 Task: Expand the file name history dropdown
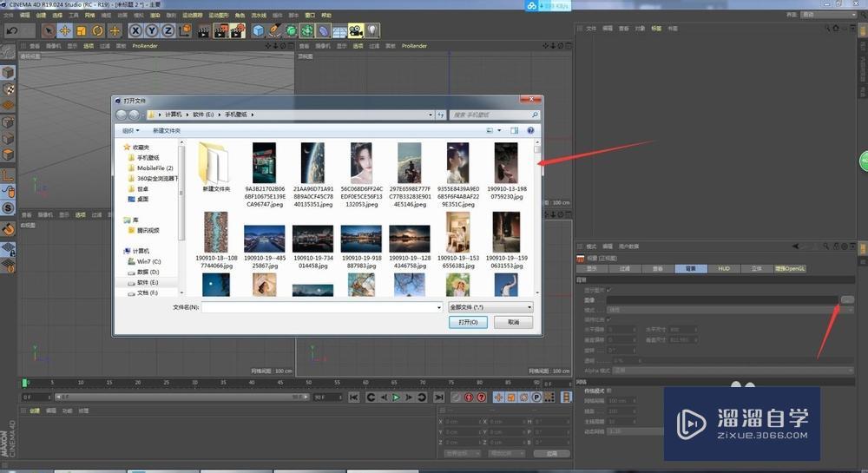point(439,307)
